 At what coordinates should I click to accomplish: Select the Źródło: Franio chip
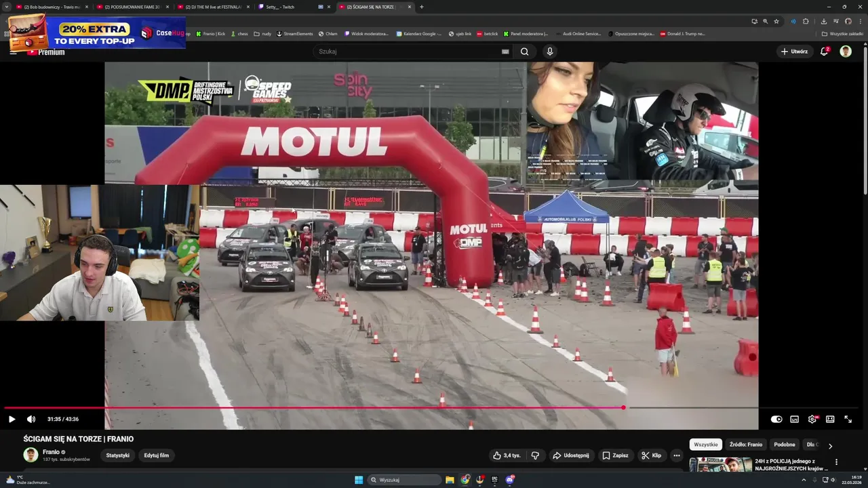[746, 445]
